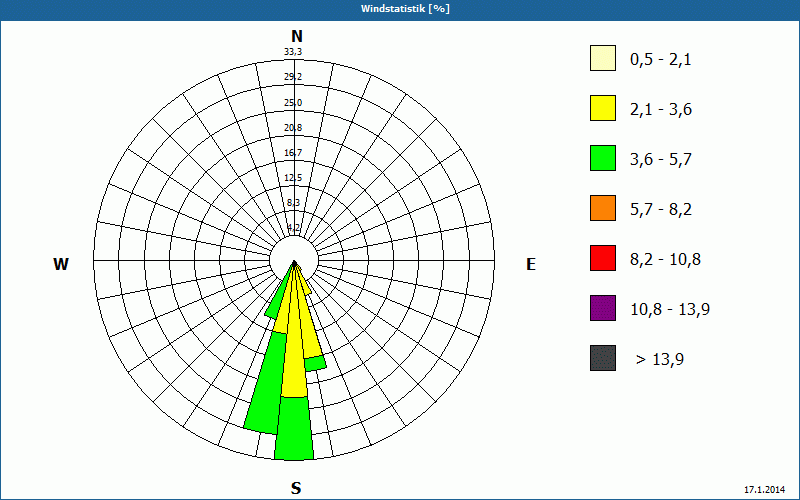
Task: Click the legend label '8,2 - 10,8'
Action: (665, 260)
